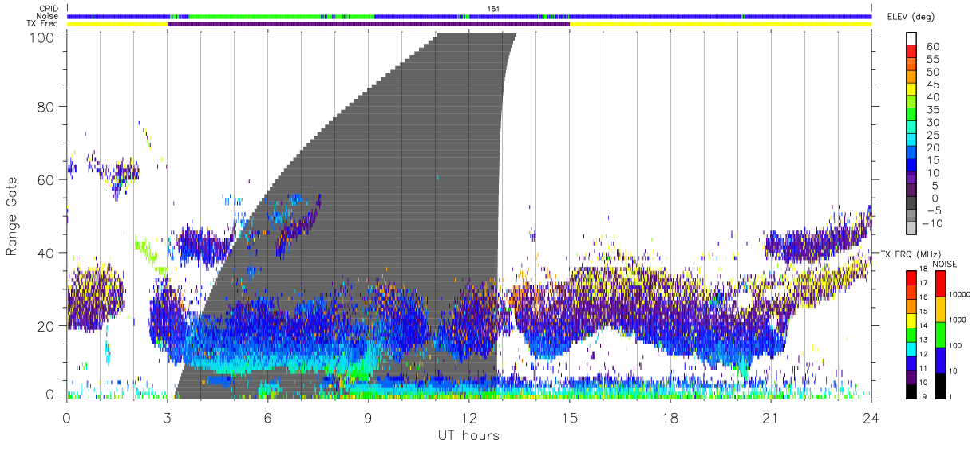Screen dimensions: 980x452
Task: Select the blue ELEV swatch between 15 and 20
Action: (x=911, y=154)
